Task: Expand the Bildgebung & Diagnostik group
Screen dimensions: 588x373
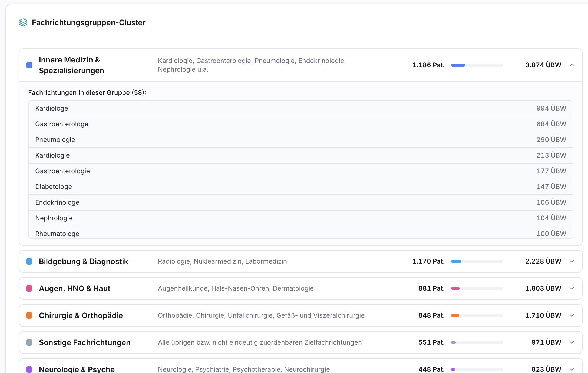Action: click(572, 261)
